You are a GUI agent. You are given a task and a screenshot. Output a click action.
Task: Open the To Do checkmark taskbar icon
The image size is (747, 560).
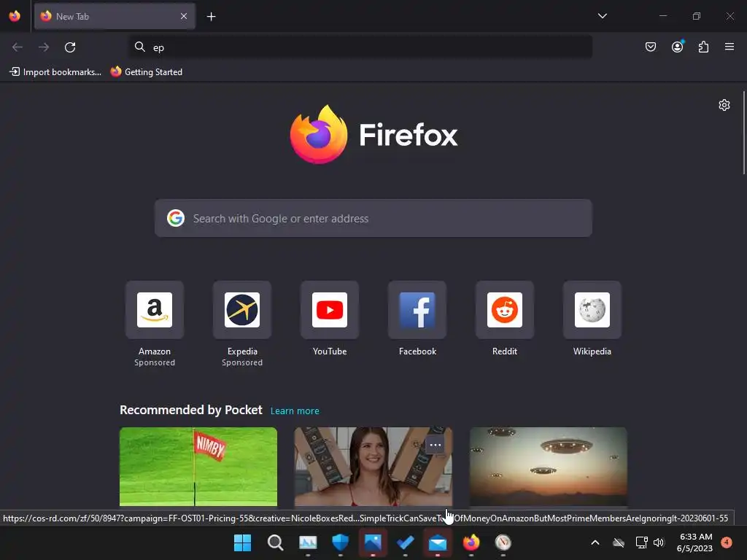pos(405,542)
